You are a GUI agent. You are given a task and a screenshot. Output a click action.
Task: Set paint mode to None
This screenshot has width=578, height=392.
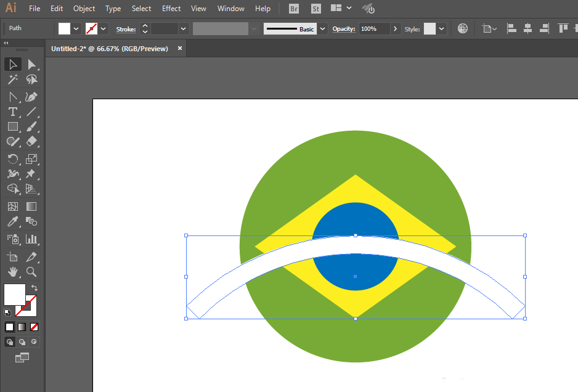[34, 327]
